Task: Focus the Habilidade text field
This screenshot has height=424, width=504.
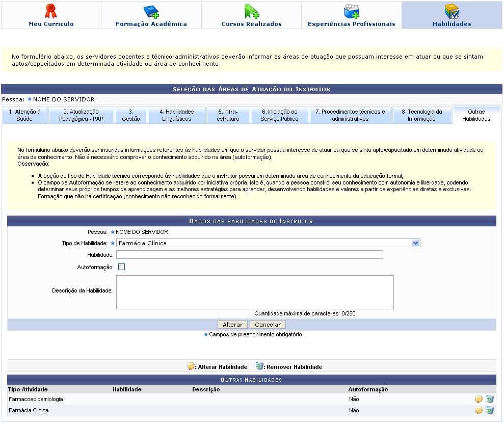Action: [x=249, y=255]
